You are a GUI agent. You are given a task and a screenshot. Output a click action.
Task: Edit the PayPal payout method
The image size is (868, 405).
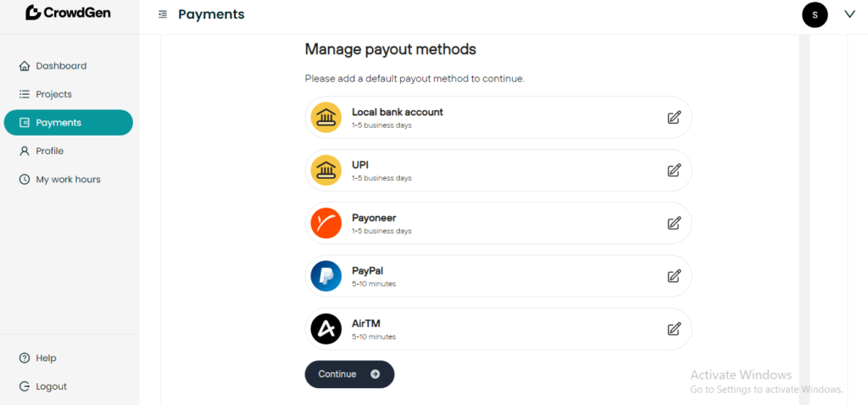pos(674,276)
